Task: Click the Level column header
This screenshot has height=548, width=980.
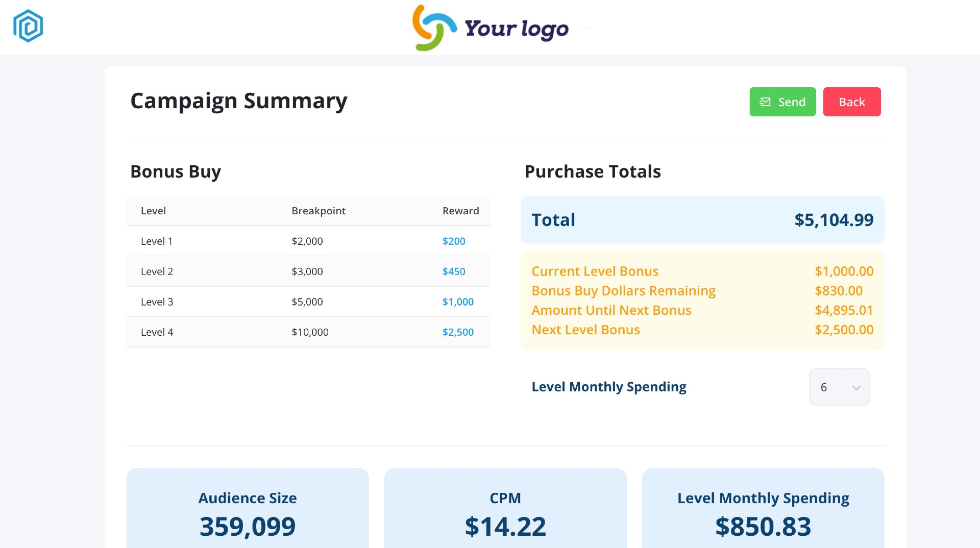Action: click(x=153, y=211)
